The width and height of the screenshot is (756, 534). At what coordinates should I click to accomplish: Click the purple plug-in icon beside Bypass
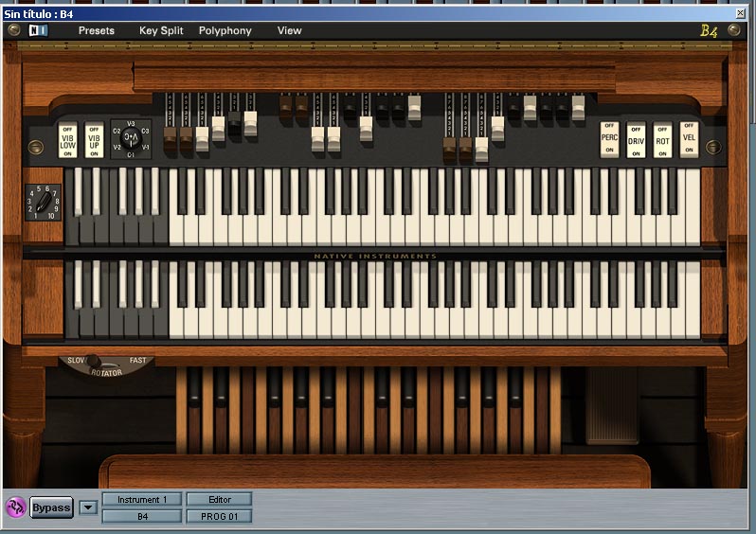coord(15,507)
